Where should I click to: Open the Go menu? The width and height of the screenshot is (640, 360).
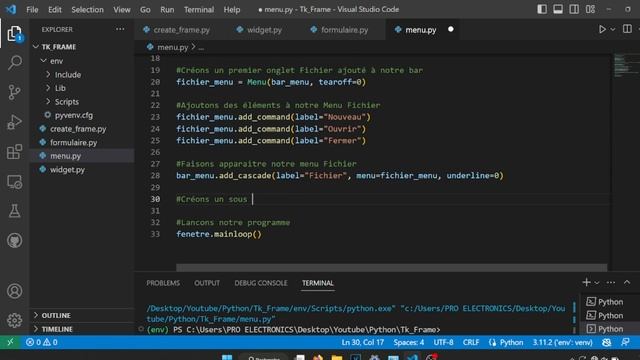145,9
